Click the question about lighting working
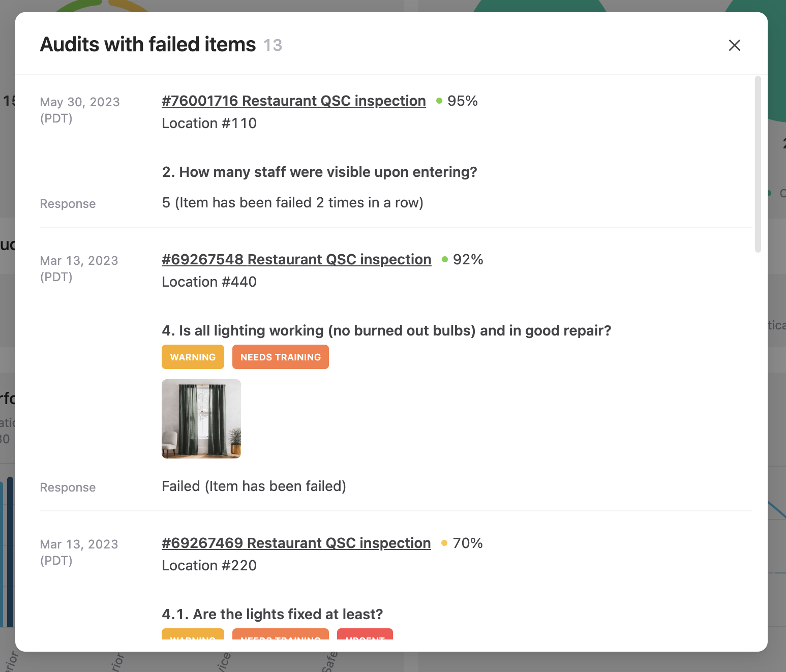The image size is (786, 672). point(386,330)
